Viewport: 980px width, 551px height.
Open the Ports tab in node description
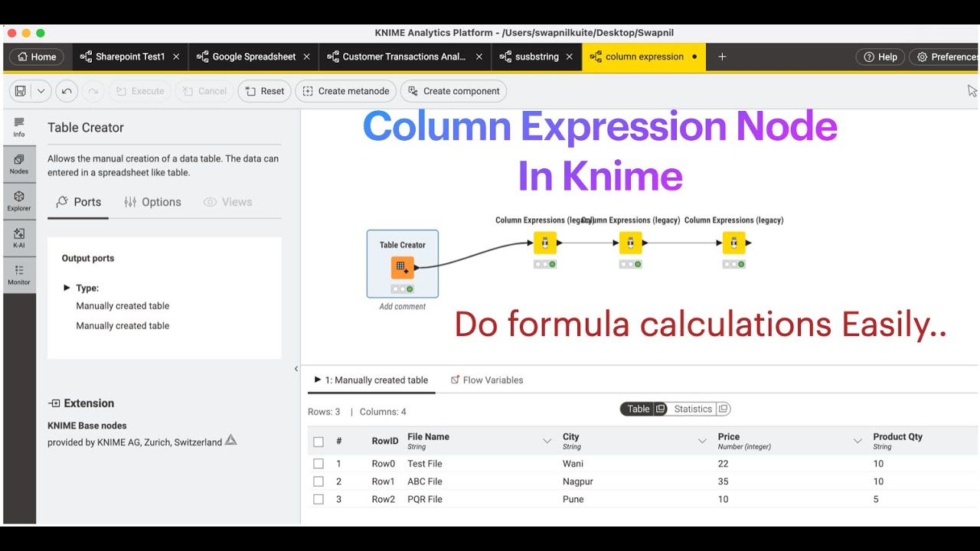78,202
